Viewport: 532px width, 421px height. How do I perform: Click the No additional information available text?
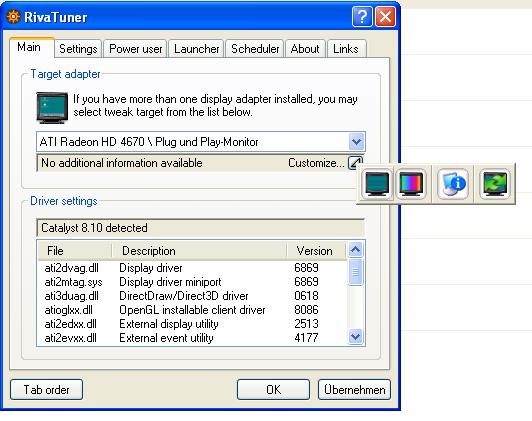pos(122,163)
